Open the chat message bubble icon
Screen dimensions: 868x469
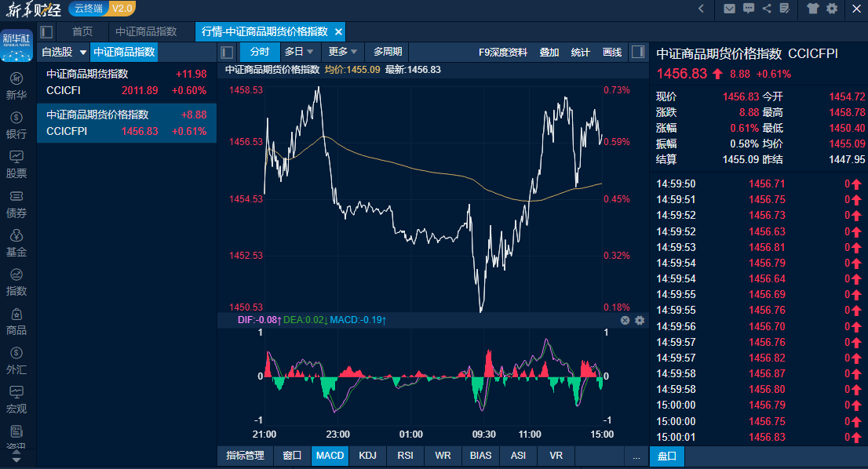tap(749, 9)
